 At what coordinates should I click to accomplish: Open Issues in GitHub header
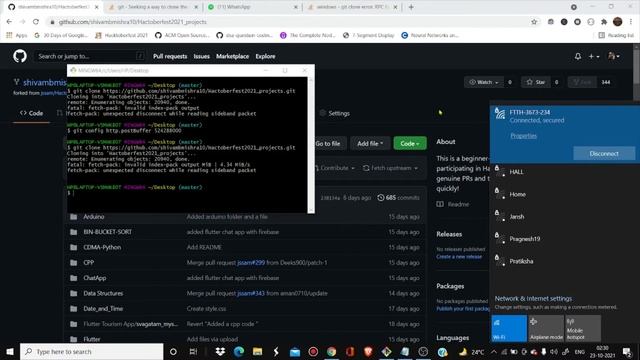pyautogui.click(x=201, y=56)
